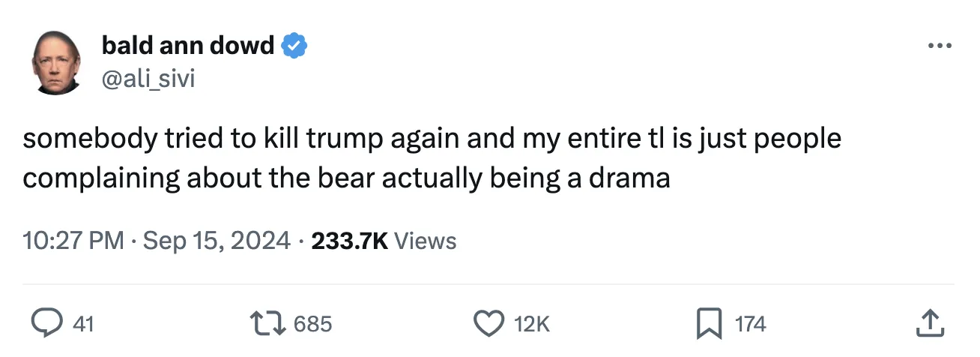Click the Sep 15, 2024 date

pos(216,241)
